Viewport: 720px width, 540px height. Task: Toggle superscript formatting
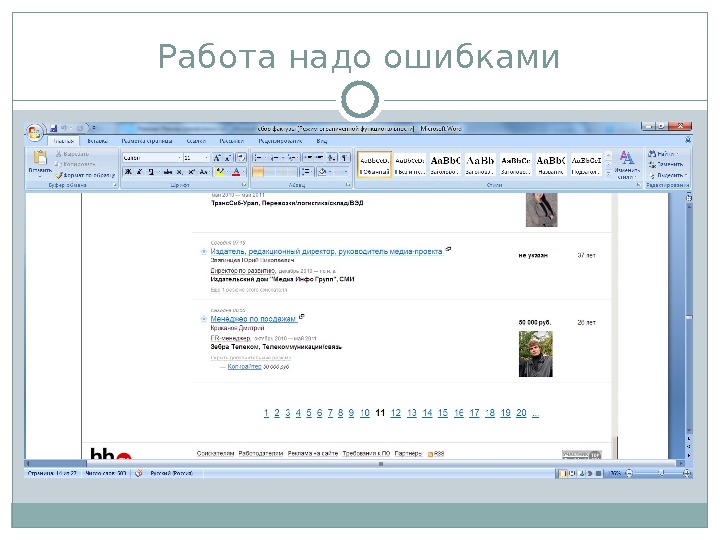coord(191,172)
